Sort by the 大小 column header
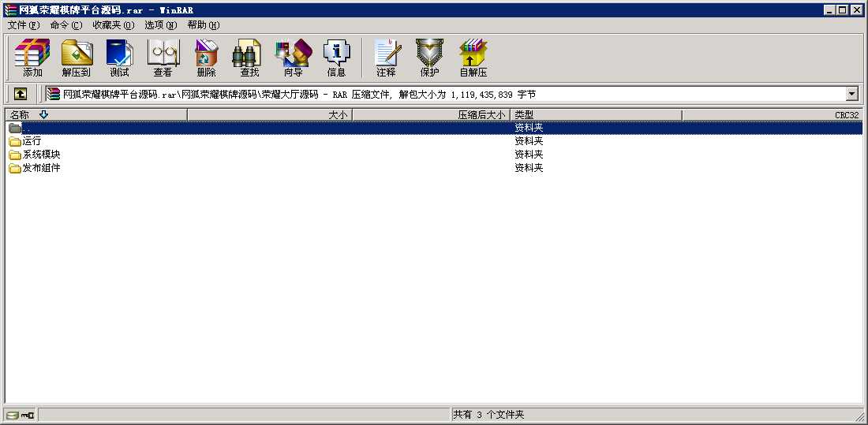The height and width of the screenshot is (425, 868). click(x=270, y=114)
